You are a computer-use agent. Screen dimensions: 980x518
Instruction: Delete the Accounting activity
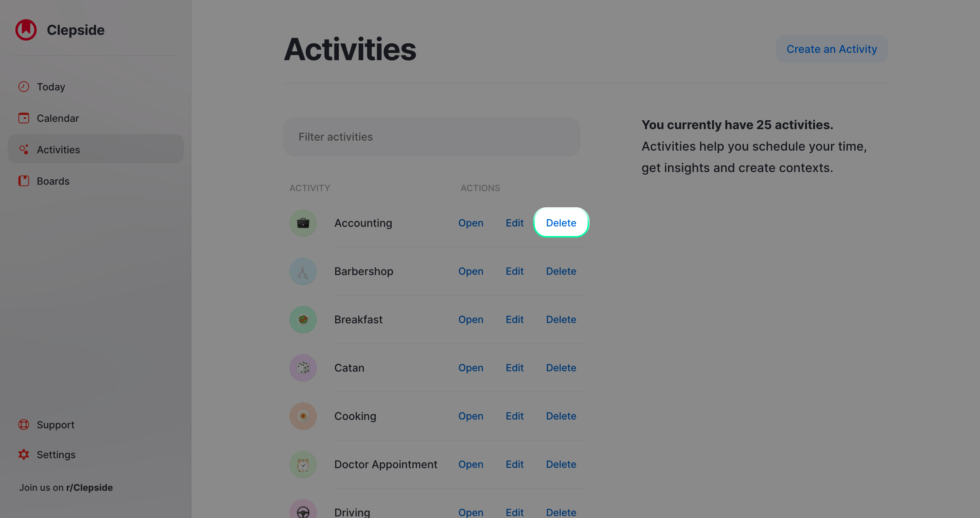coord(561,223)
